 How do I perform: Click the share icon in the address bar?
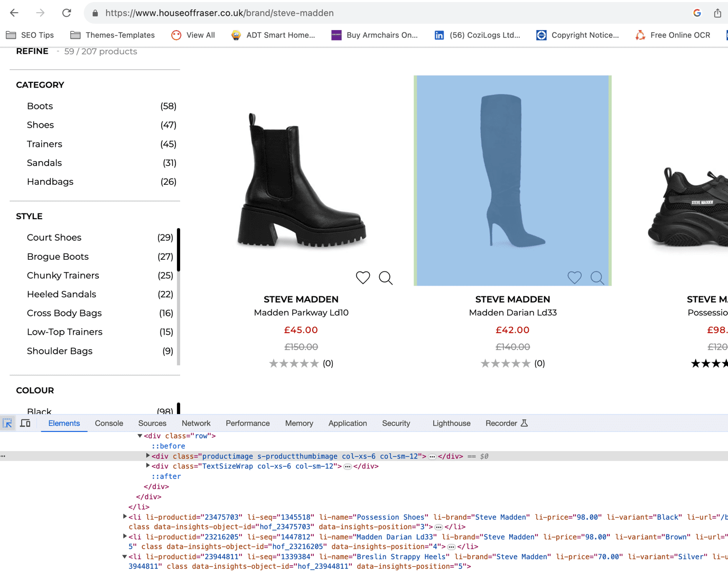(x=717, y=13)
